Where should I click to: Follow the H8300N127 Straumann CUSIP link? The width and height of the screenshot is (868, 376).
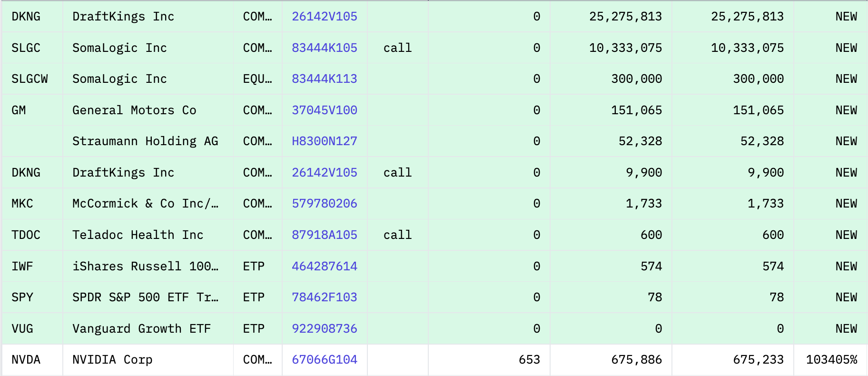pyautogui.click(x=324, y=141)
